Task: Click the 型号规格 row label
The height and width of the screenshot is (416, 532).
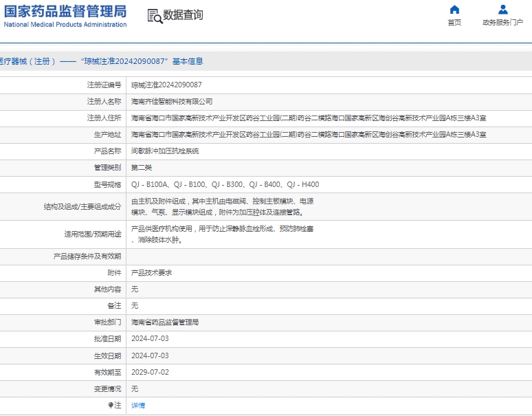Action: [107, 184]
